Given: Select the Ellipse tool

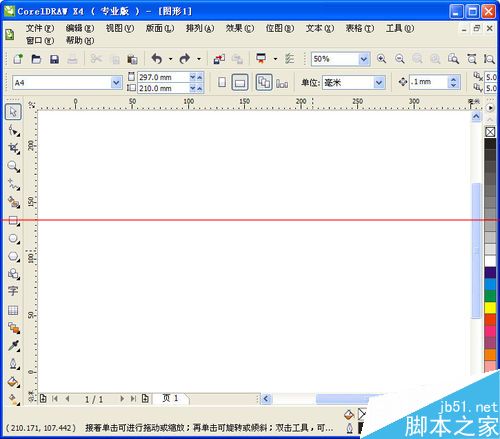Looking at the screenshot, I should click(13, 238).
